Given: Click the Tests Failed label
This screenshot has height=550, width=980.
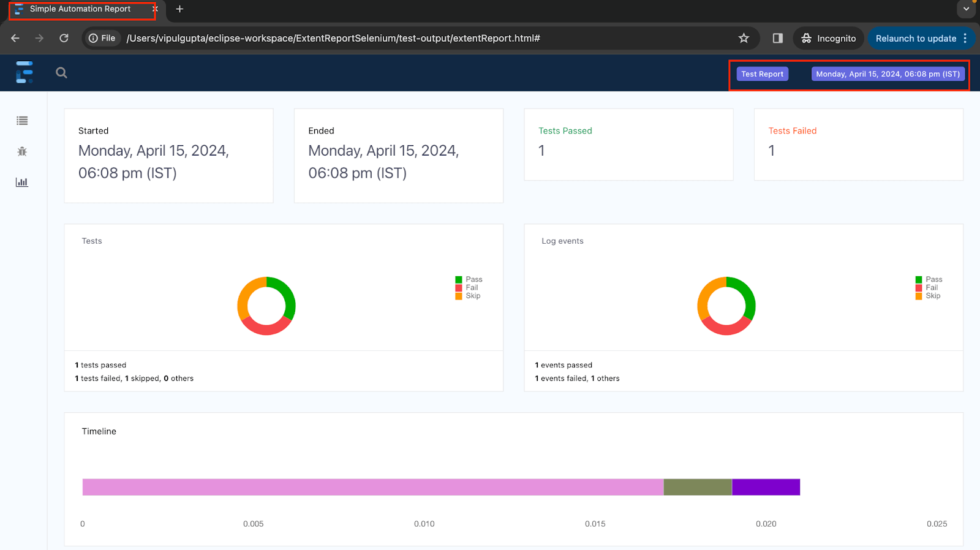Looking at the screenshot, I should pyautogui.click(x=793, y=130).
